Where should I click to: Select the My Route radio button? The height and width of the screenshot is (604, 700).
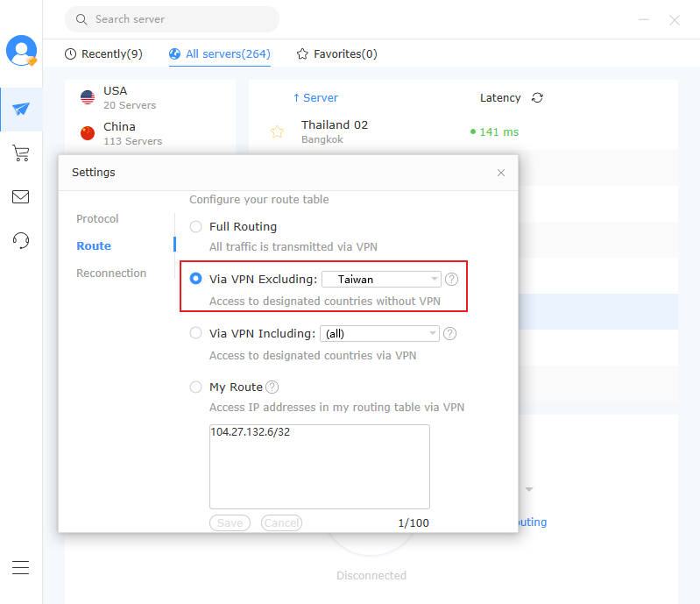196,387
